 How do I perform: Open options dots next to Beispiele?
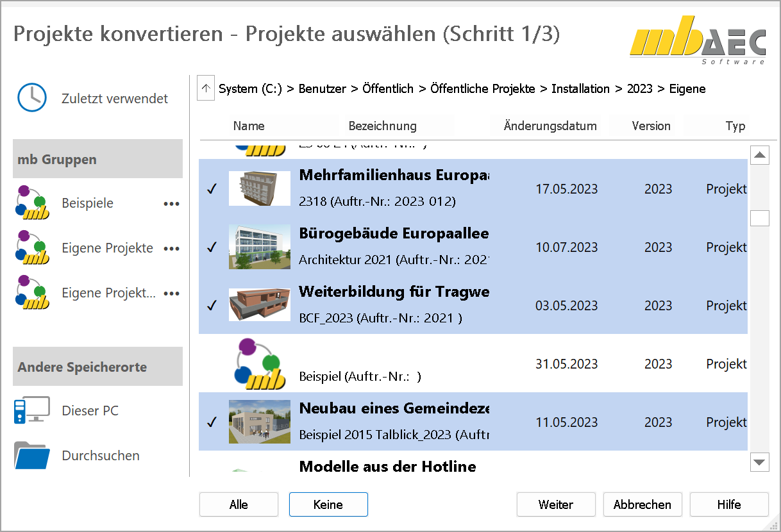click(x=171, y=204)
